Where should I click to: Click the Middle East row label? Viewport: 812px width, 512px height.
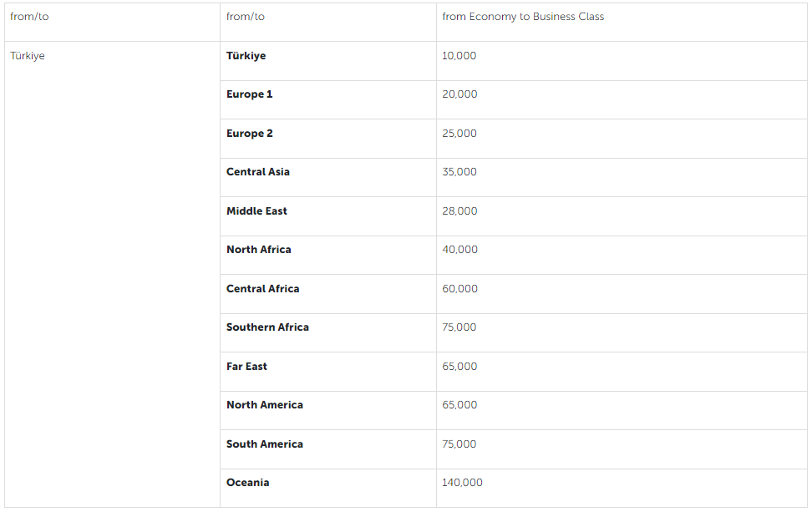pos(256,211)
